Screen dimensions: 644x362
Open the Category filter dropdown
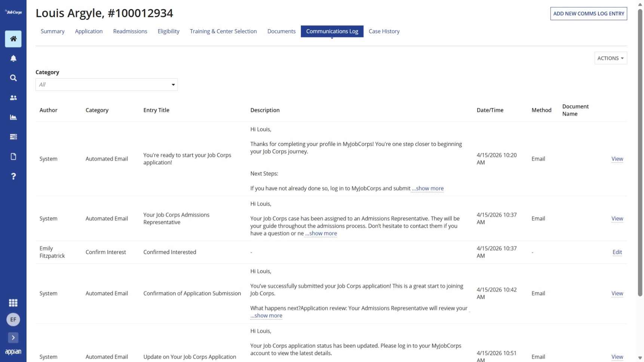point(107,85)
